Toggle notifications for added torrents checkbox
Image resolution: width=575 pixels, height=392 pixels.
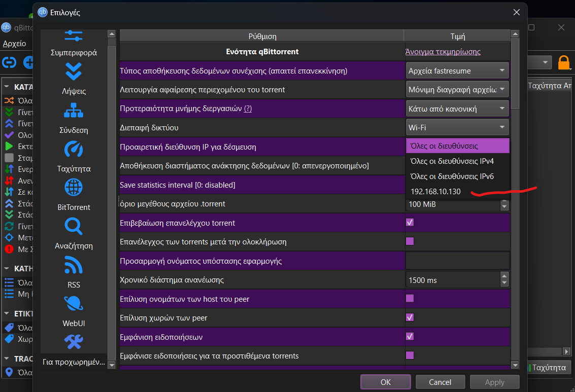410,355
